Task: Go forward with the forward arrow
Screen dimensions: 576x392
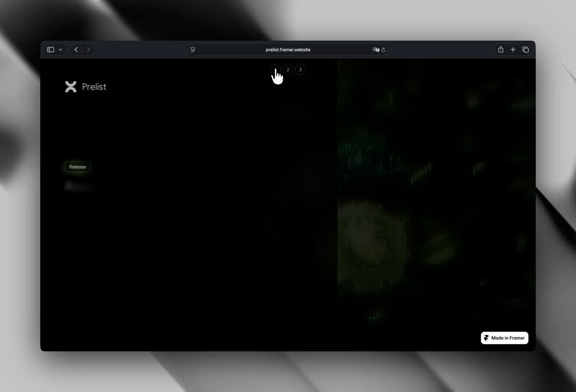Action: click(88, 50)
